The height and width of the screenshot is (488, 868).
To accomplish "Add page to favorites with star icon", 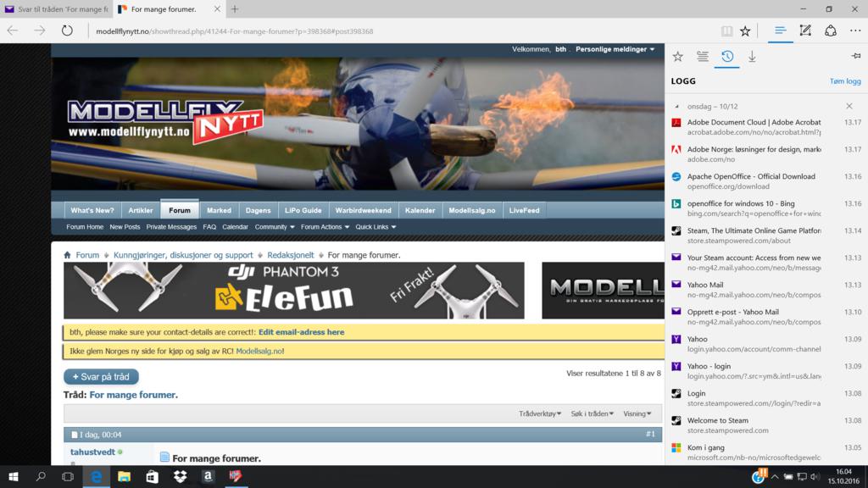I will [x=745, y=30].
